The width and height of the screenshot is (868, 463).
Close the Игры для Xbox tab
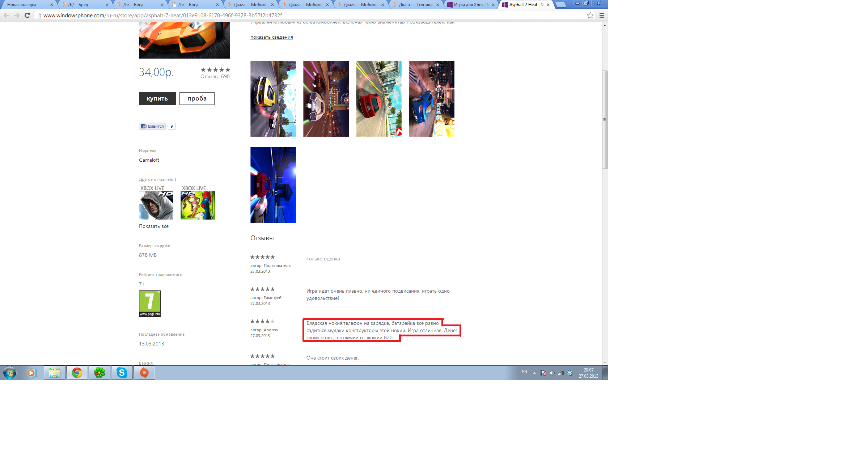(x=493, y=5)
